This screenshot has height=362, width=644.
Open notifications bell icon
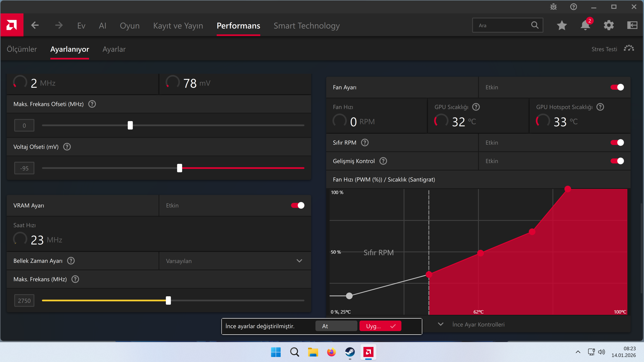tap(585, 25)
